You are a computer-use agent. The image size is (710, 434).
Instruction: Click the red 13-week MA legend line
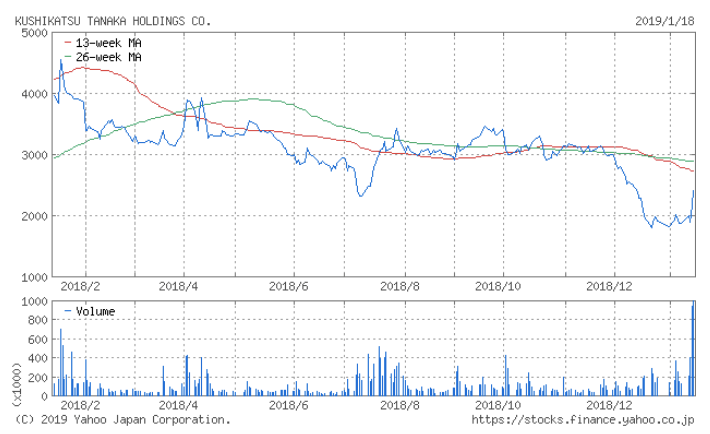[x=66, y=44]
